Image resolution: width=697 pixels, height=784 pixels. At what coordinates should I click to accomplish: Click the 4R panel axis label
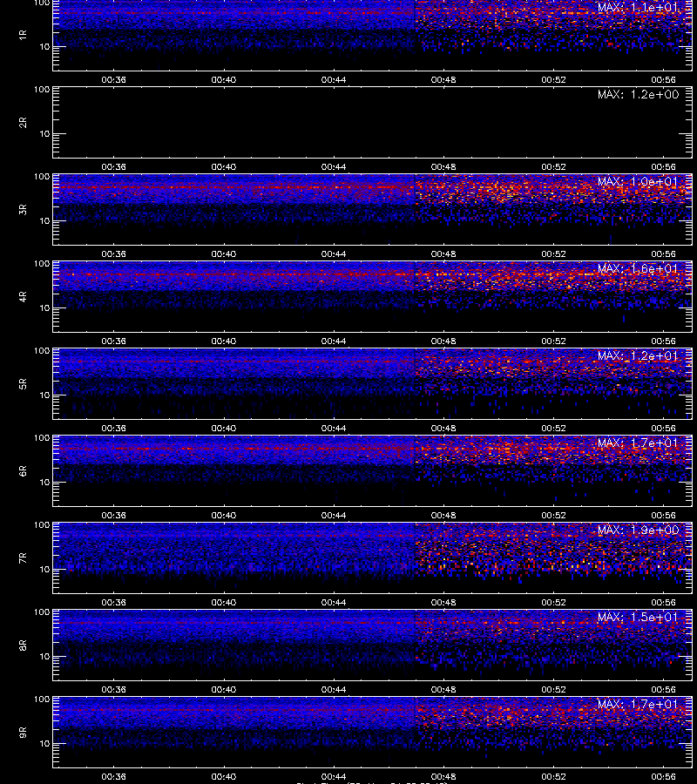pyautogui.click(x=23, y=296)
